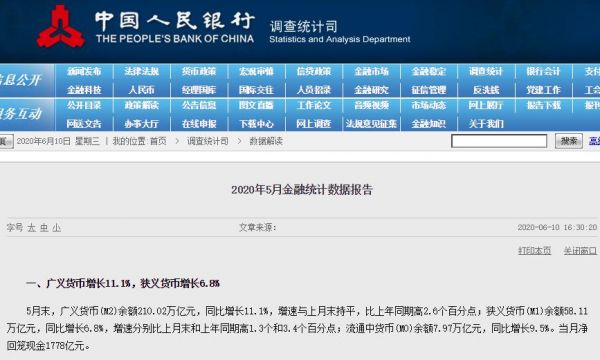The image size is (600, 360).
Task: Open the 下载中心 page
Action: click(x=256, y=124)
